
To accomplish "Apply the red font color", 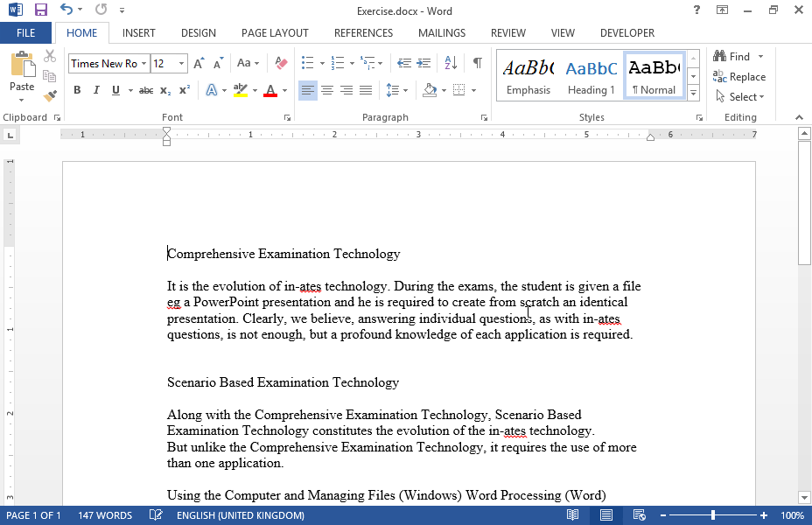I will [x=270, y=90].
